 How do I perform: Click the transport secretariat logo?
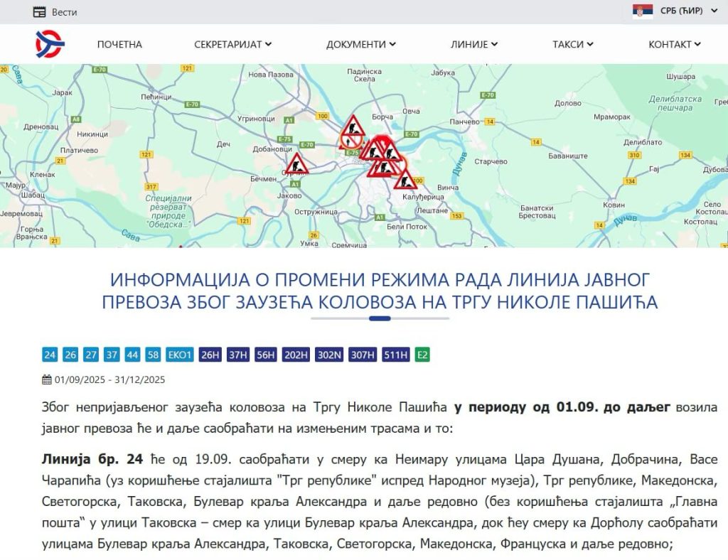click(50, 44)
